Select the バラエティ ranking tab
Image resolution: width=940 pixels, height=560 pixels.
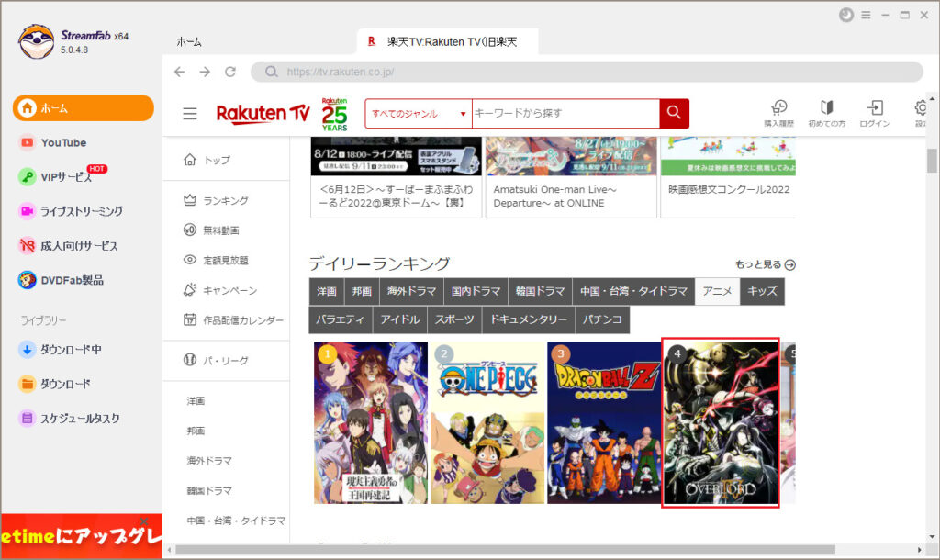tap(341, 319)
